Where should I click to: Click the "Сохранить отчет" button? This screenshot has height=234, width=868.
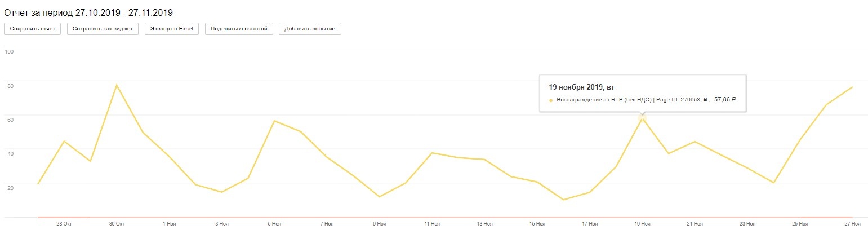point(32,29)
